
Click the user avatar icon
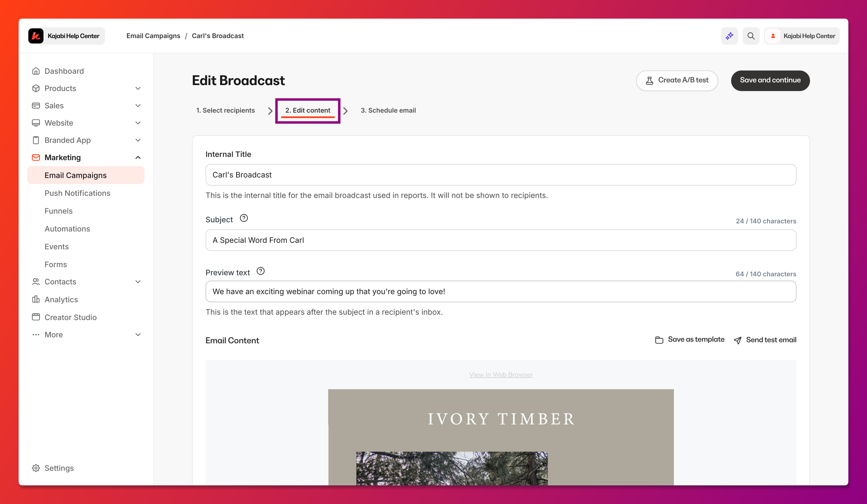[x=773, y=36]
